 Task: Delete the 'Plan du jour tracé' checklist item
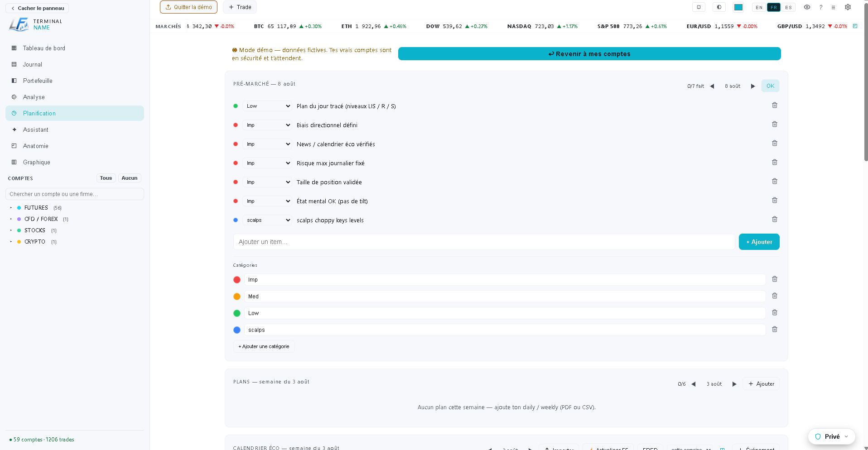coord(774,105)
